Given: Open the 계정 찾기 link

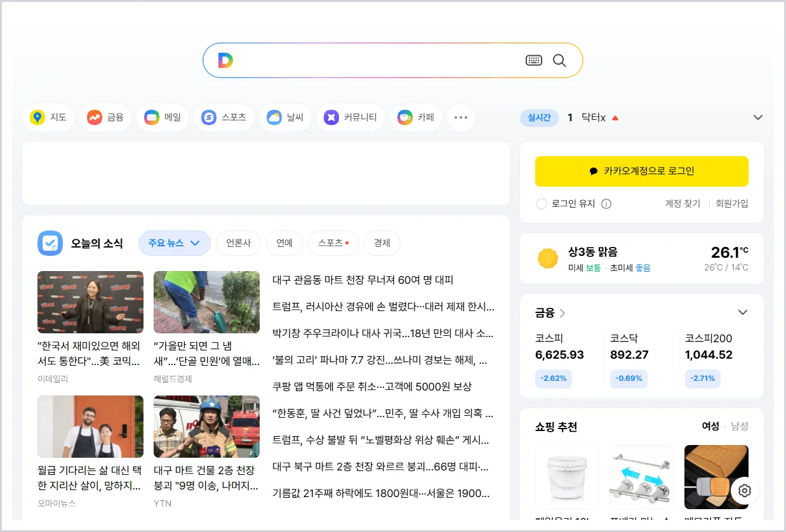Looking at the screenshot, I should click(683, 204).
